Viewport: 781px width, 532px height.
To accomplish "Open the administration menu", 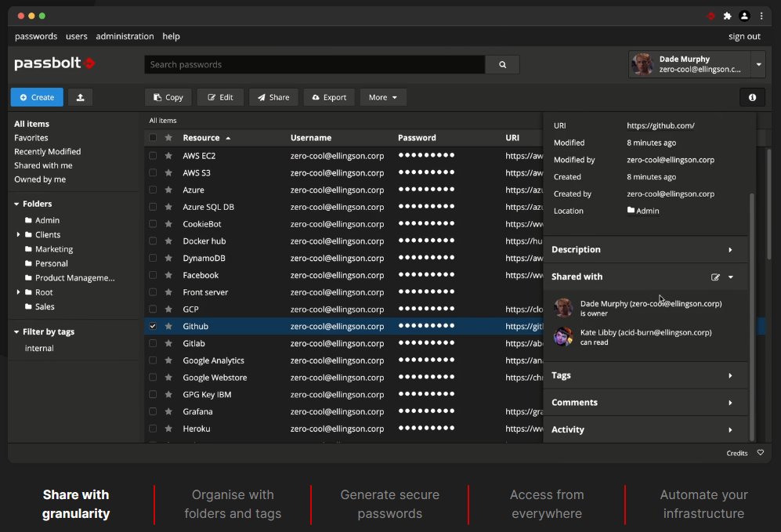I will pyautogui.click(x=125, y=36).
